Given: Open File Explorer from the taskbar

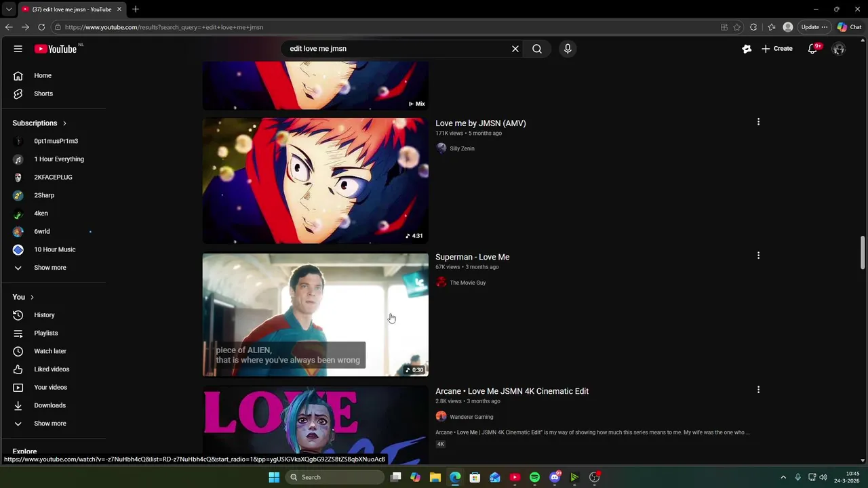Looking at the screenshot, I should click(435, 477).
